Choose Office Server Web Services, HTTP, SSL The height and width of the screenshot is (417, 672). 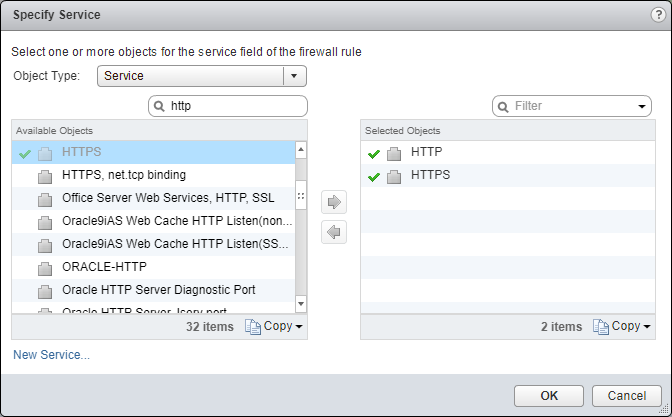(x=167, y=198)
